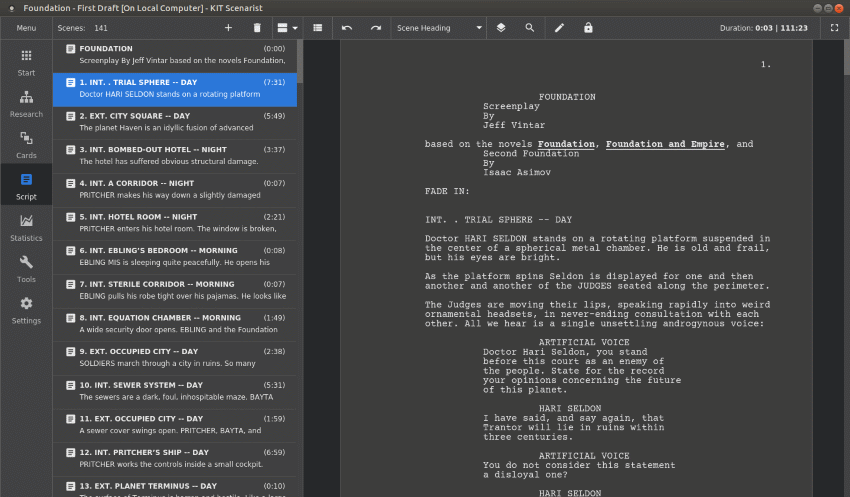Open the Scene Heading format dropdown

click(439, 28)
